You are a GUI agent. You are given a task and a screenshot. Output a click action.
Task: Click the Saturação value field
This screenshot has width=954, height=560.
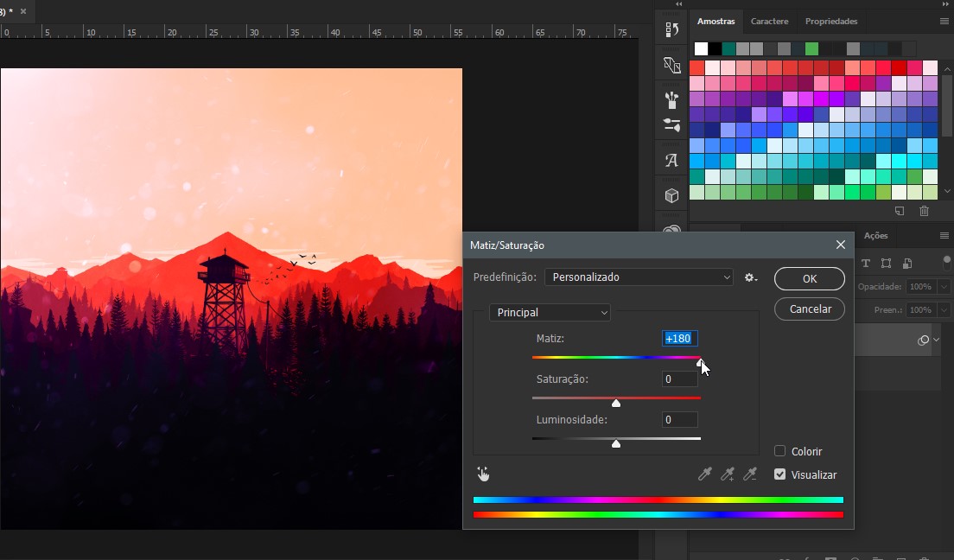[679, 379]
